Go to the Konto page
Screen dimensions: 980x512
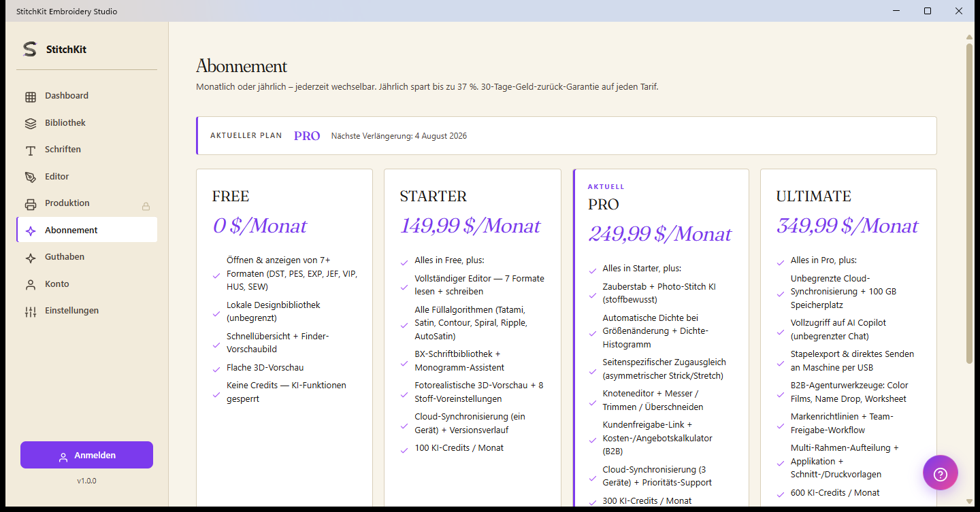[x=86, y=284]
